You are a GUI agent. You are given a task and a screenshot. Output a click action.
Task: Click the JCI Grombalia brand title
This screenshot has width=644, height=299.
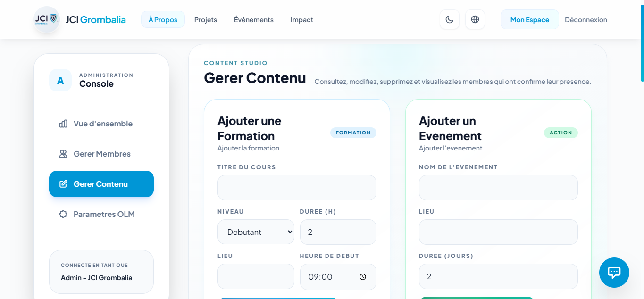(96, 20)
